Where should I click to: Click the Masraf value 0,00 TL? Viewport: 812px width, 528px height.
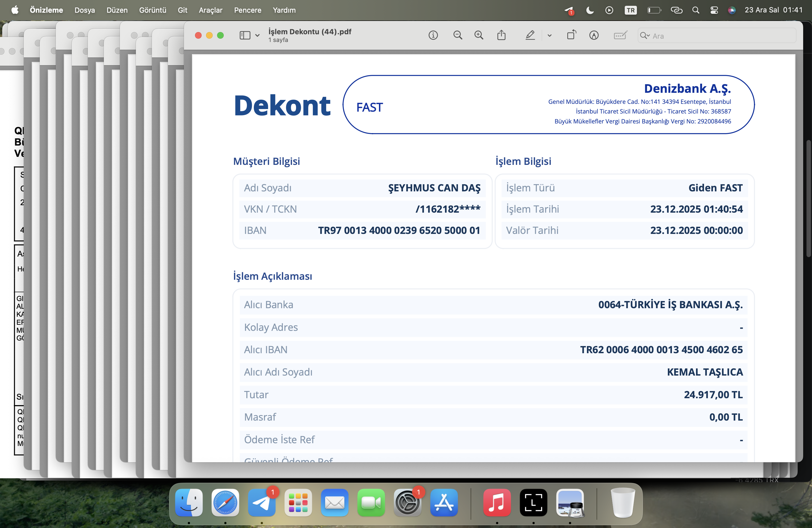point(726,418)
